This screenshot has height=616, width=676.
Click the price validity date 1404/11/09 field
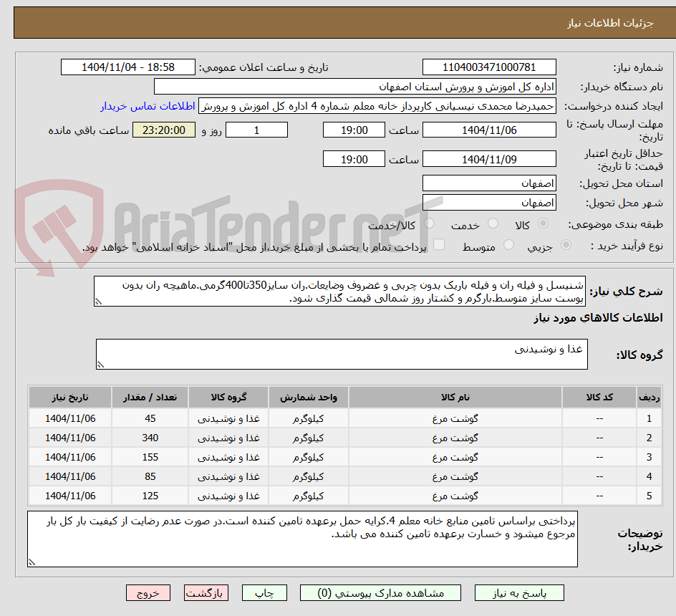(x=489, y=159)
